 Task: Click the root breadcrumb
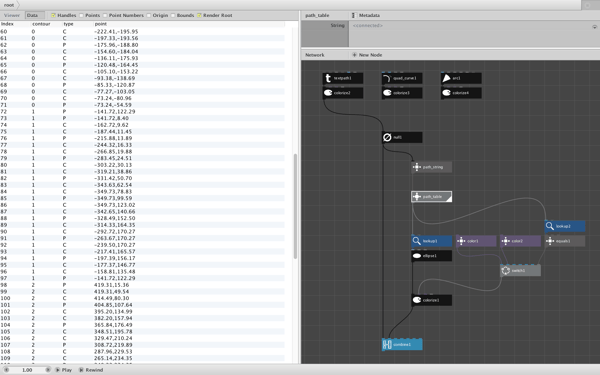point(9,5)
